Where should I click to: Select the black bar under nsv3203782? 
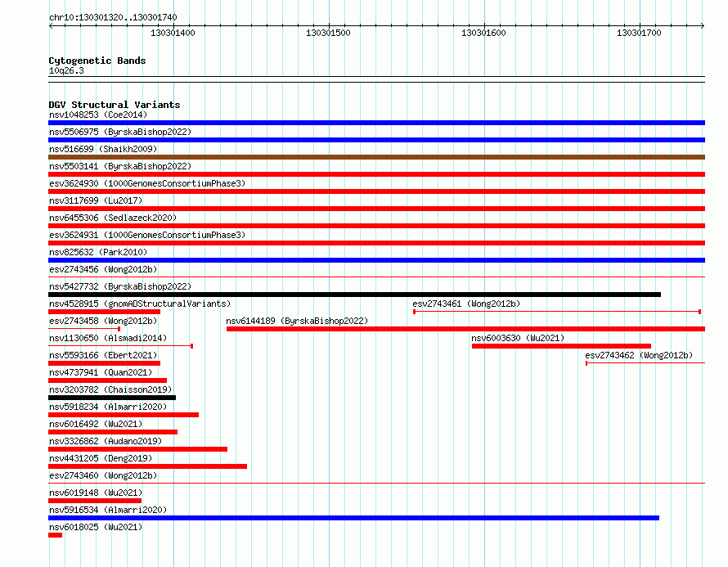pyautogui.click(x=112, y=398)
